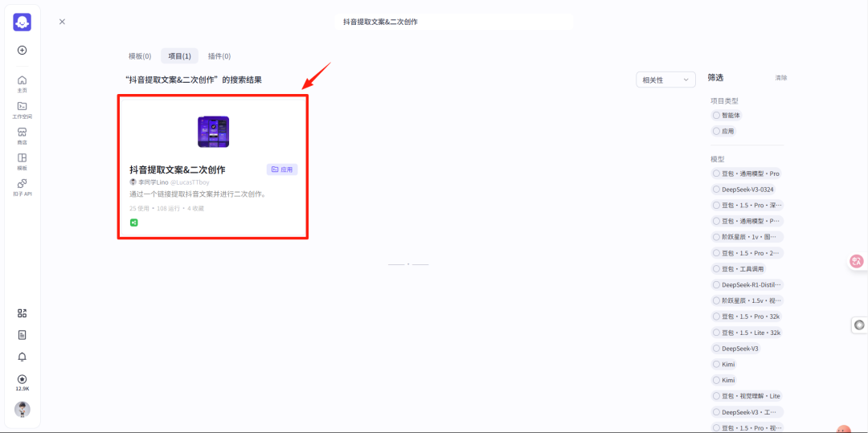Open the purple app thumbnail on the card
The height and width of the screenshot is (433, 868).
pyautogui.click(x=213, y=132)
